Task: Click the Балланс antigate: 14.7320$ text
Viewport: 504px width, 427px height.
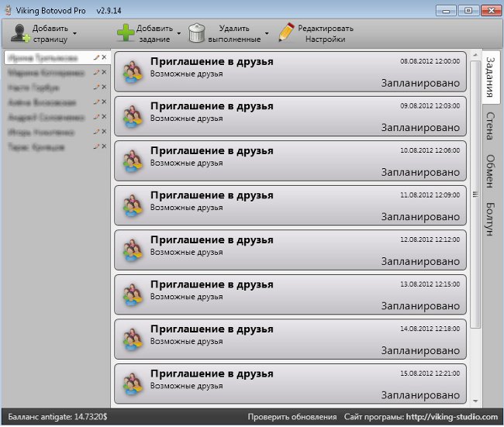Action: point(57,417)
